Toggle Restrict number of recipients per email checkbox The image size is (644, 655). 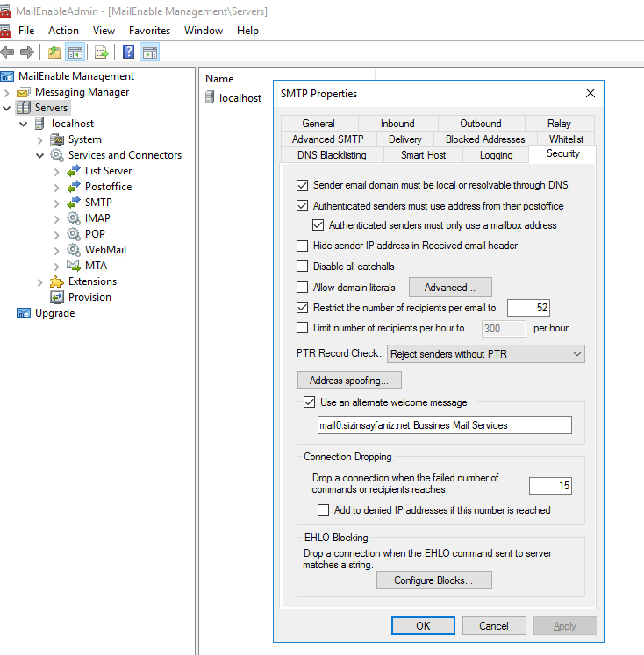click(x=302, y=308)
